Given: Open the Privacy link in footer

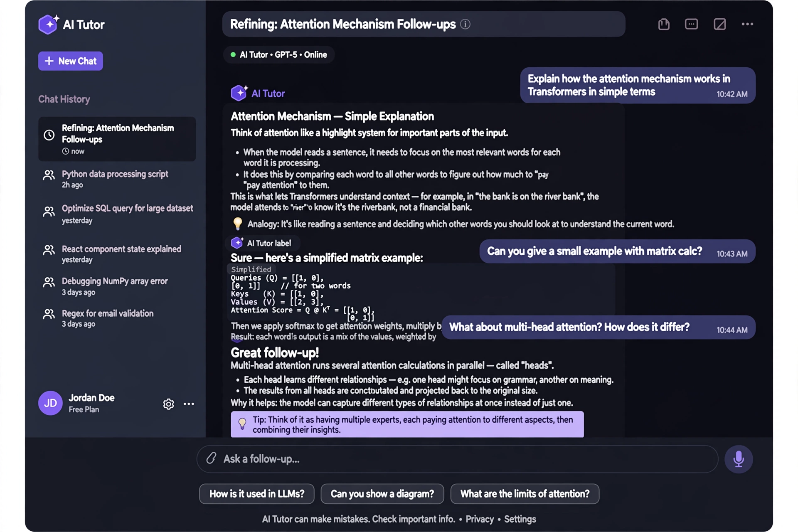Looking at the screenshot, I should 480,519.
